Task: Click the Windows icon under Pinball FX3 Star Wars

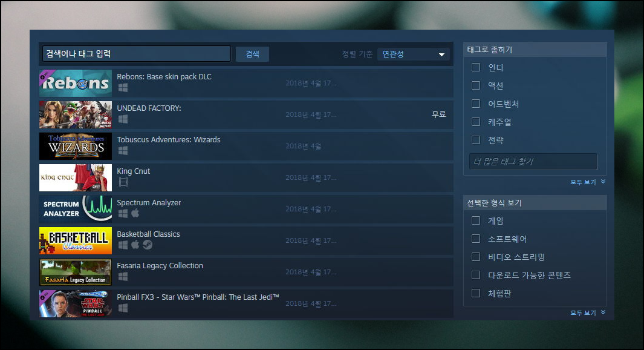Action: click(123, 308)
